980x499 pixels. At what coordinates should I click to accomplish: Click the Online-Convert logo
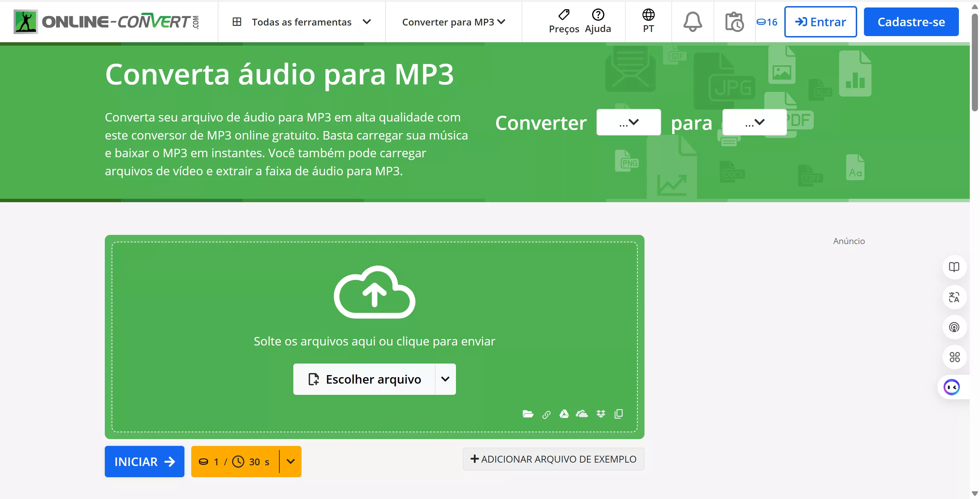click(x=107, y=21)
